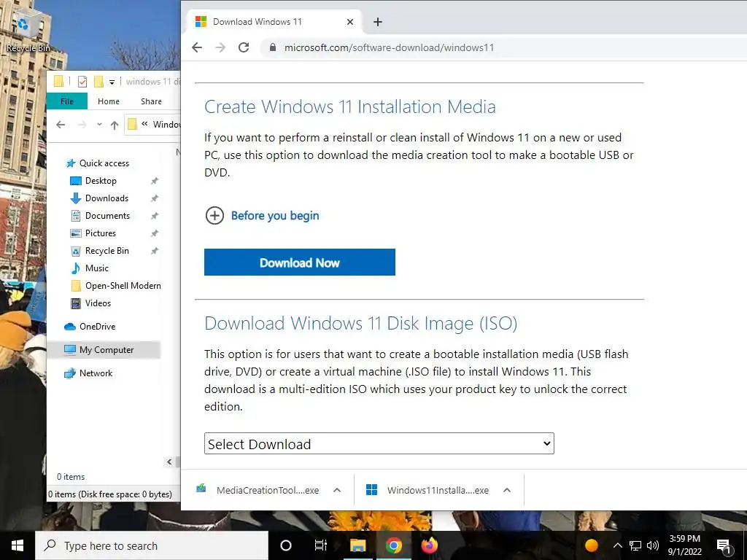Unpin Downloads using its pin icon
The width and height of the screenshot is (747, 560).
point(155,198)
